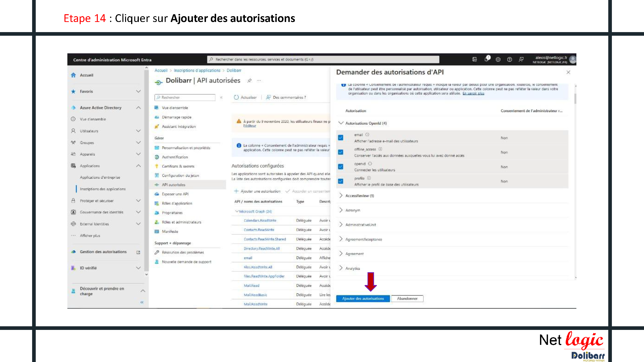644x362 pixels.
Task: Expand the Utilisateurs sidebar section
Action: point(138,131)
